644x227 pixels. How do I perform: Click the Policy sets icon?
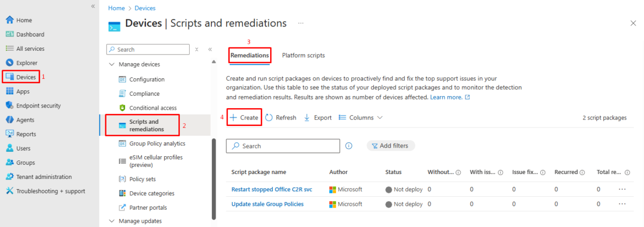pos(122,179)
